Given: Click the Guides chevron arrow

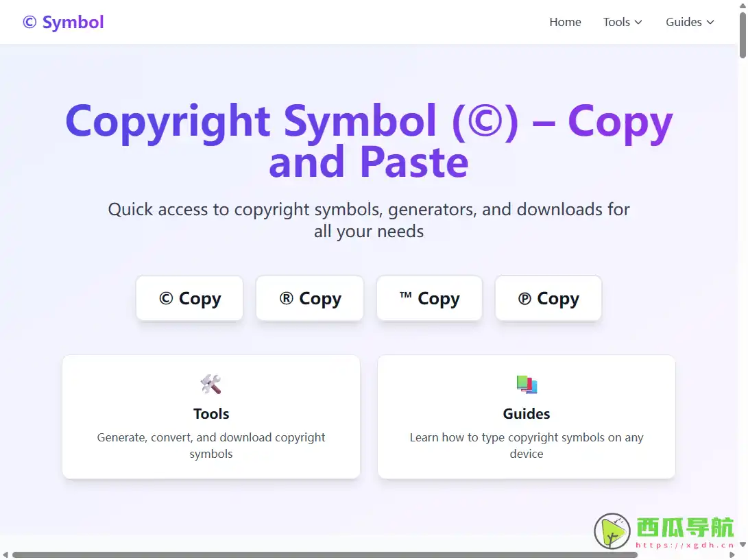Looking at the screenshot, I should 710,23.
